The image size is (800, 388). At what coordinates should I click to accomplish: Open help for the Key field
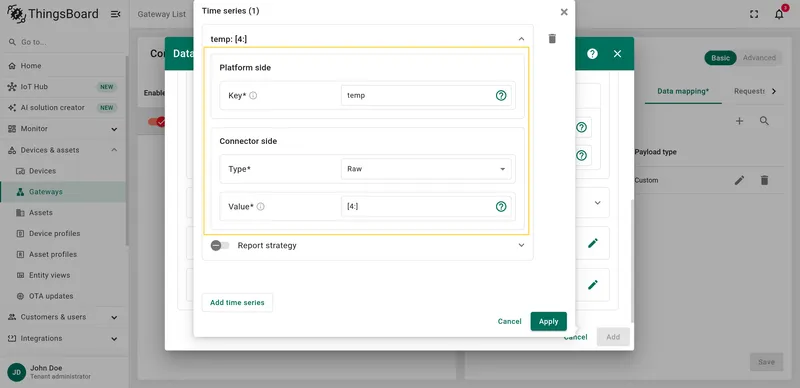click(x=501, y=95)
